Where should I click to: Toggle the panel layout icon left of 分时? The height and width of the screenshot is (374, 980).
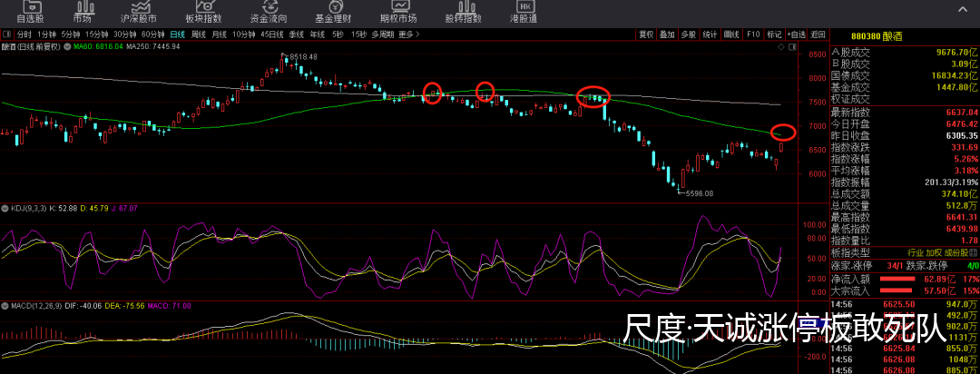coord(7,34)
